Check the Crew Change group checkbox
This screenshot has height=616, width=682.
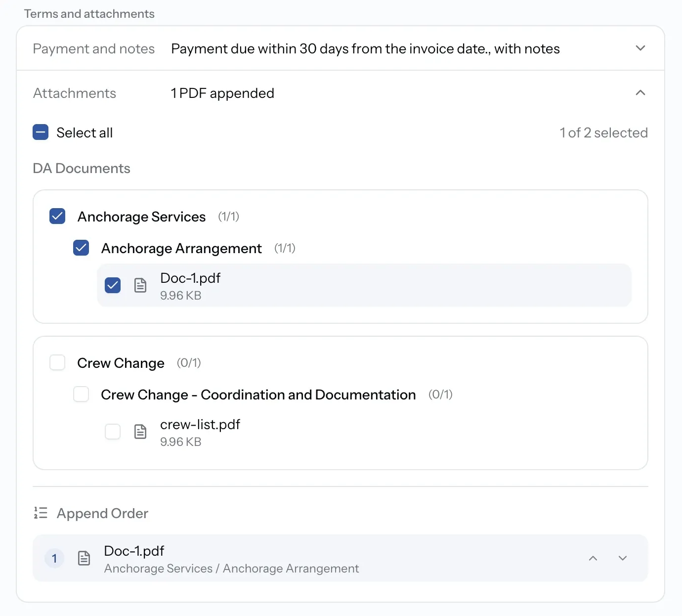click(57, 362)
